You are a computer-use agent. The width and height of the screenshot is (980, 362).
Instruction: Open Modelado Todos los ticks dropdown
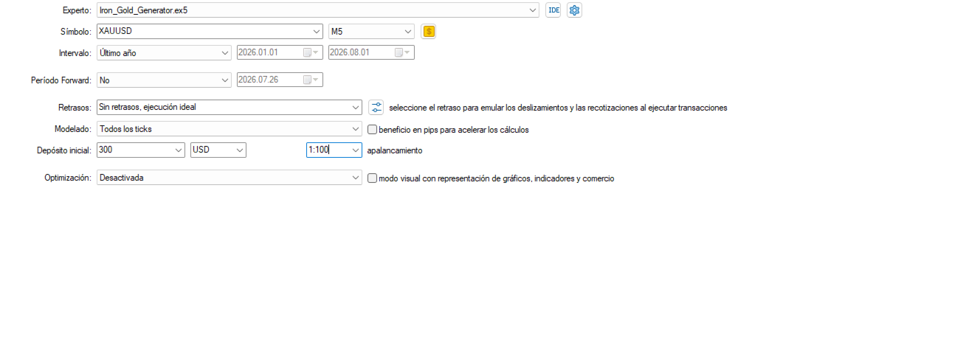coord(356,129)
